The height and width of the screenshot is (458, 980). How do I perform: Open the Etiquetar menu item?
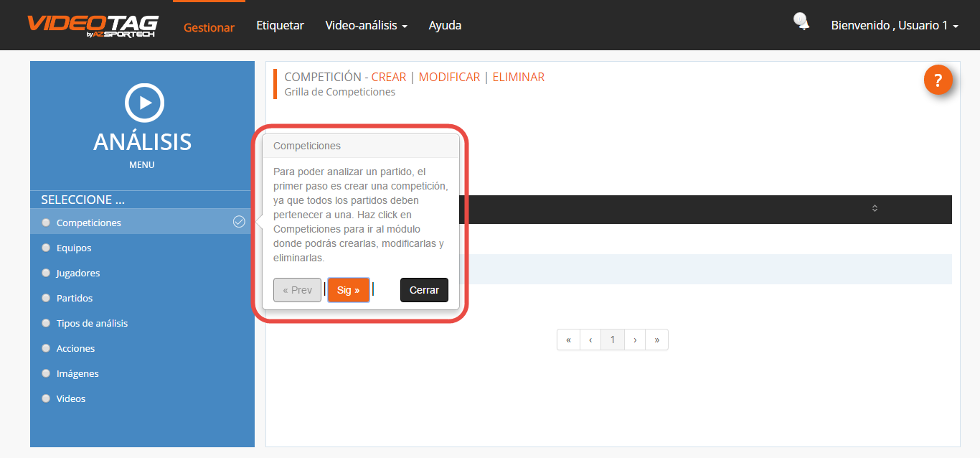(280, 26)
